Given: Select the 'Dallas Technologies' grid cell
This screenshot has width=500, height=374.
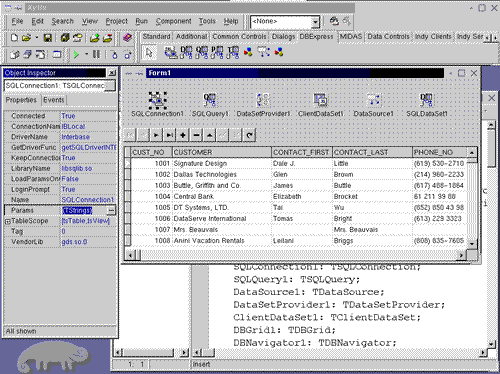Looking at the screenshot, I should 222,175.
